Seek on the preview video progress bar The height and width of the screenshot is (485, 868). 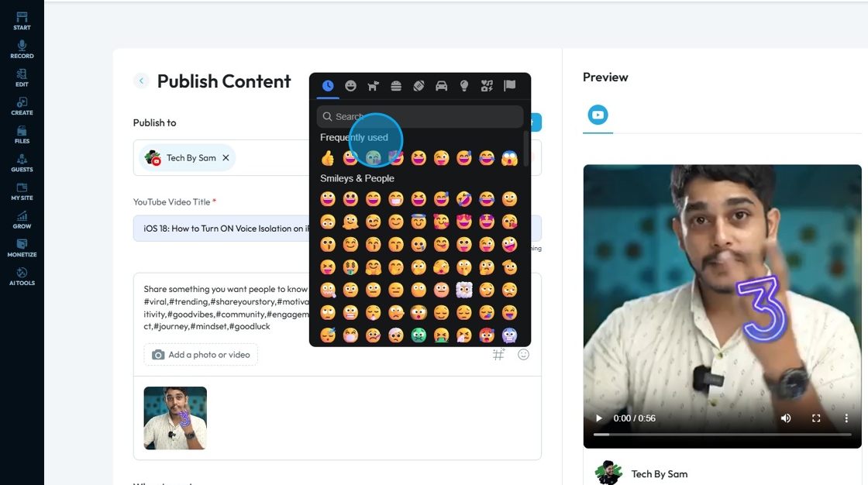(722, 435)
